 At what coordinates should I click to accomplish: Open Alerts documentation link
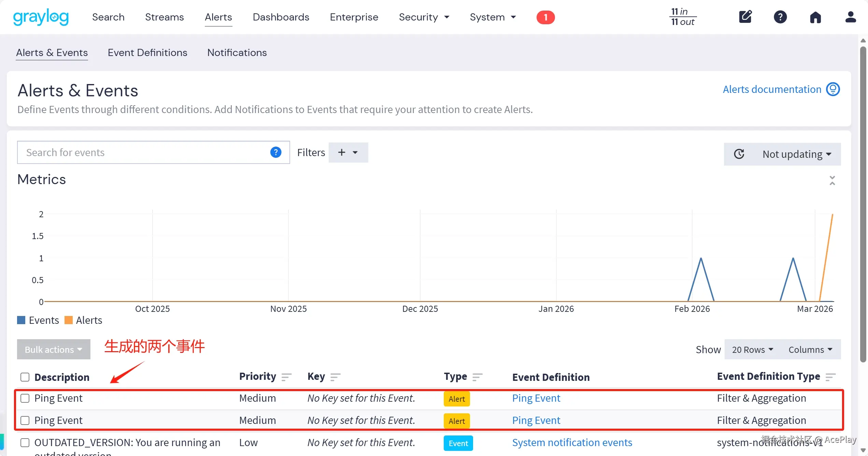pyautogui.click(x=772, y=89)
